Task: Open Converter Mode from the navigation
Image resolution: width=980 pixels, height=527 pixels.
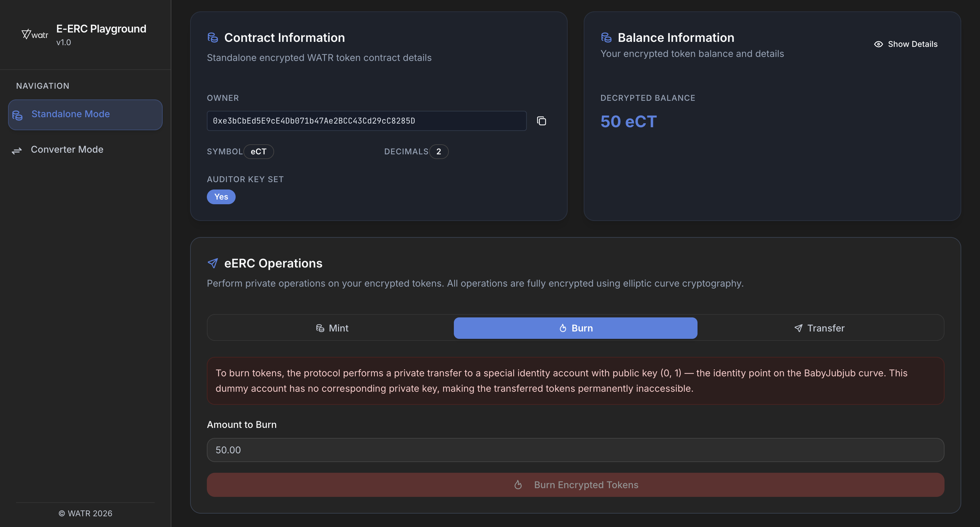Action: [x=67, y=150]
